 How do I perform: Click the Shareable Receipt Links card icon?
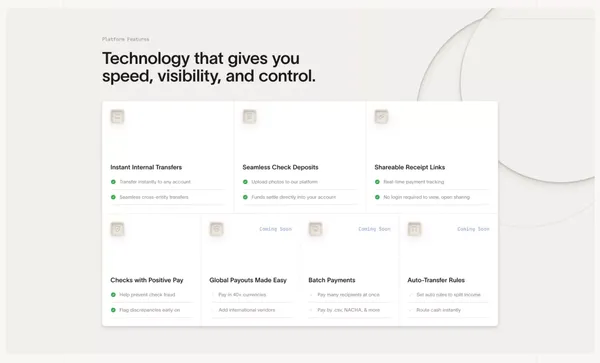click(x=382, y=116)
